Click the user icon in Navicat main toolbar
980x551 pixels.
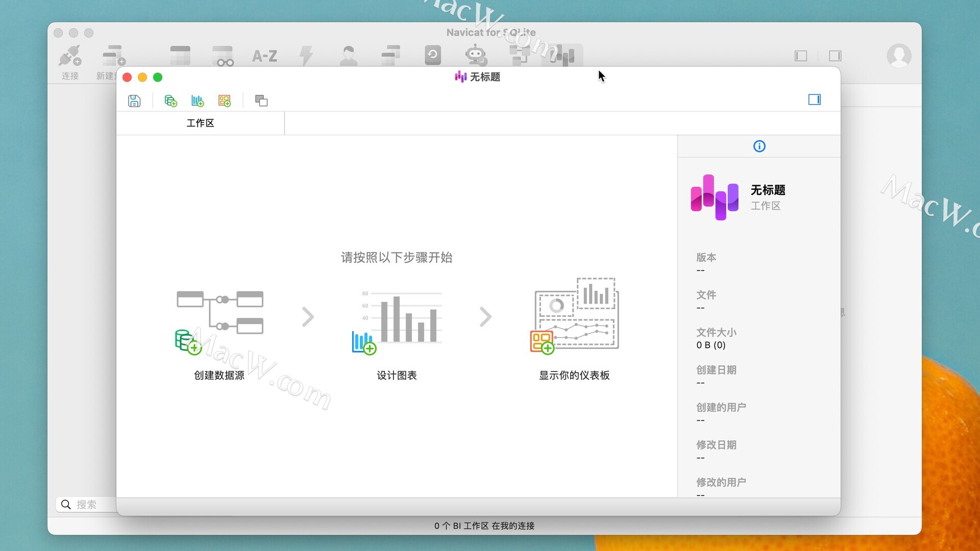pyautogui.click(x=349, y=56)
